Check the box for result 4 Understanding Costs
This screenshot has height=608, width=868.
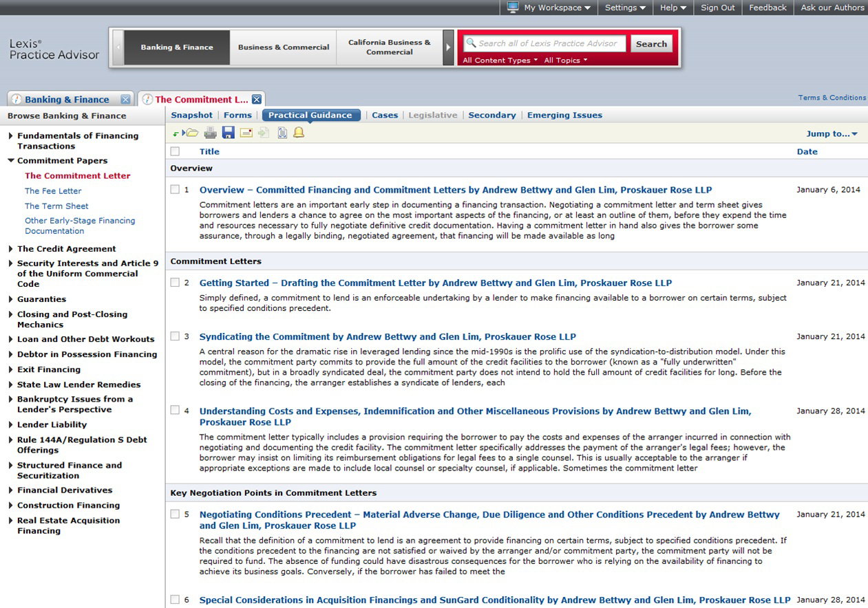coord(175,410)
